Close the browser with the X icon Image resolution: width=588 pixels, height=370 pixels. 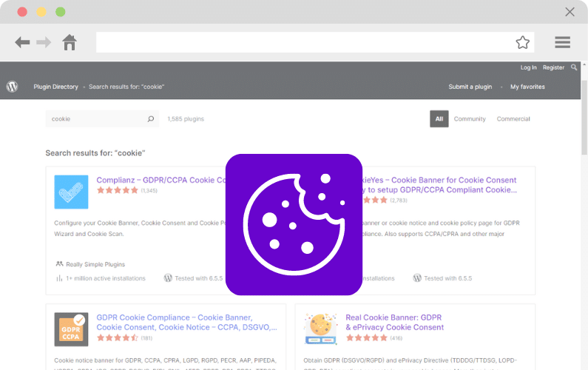pyautogui.click(x=570, y=12)
